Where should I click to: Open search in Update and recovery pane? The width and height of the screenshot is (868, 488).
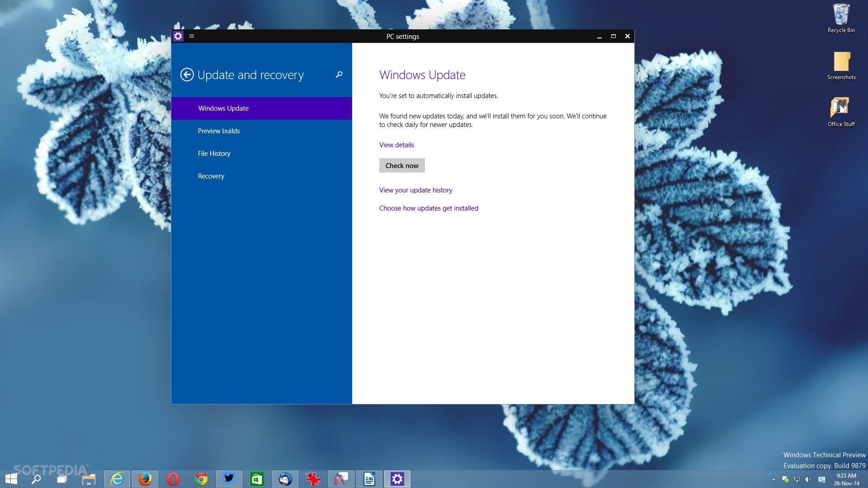pos(339,75)
